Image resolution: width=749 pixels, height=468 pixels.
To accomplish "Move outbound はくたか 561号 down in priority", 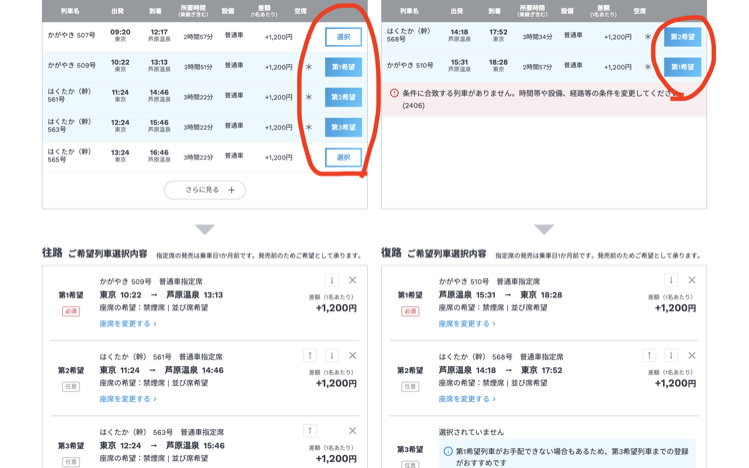I will tap(331, 356).
